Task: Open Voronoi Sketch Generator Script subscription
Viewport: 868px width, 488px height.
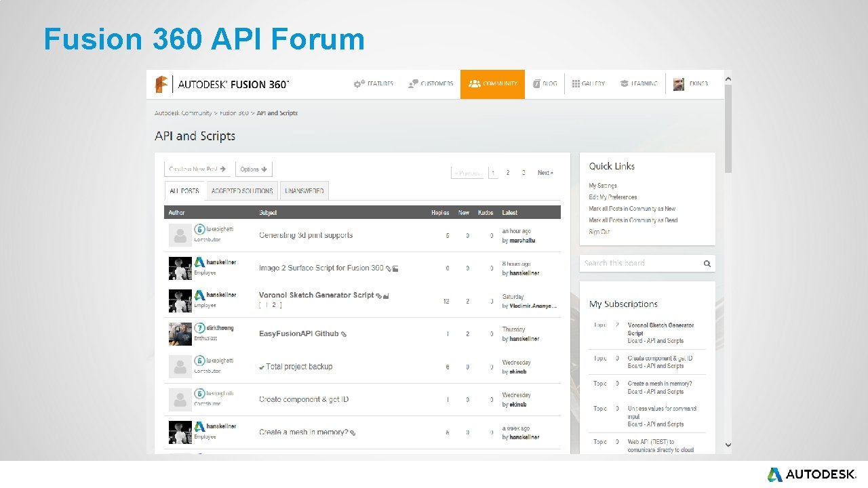Action: 660,329
